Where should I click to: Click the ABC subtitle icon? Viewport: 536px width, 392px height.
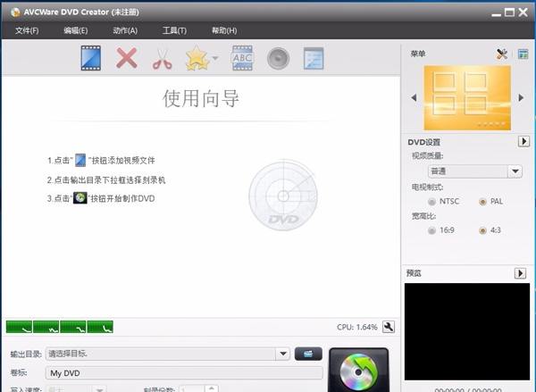242,58
